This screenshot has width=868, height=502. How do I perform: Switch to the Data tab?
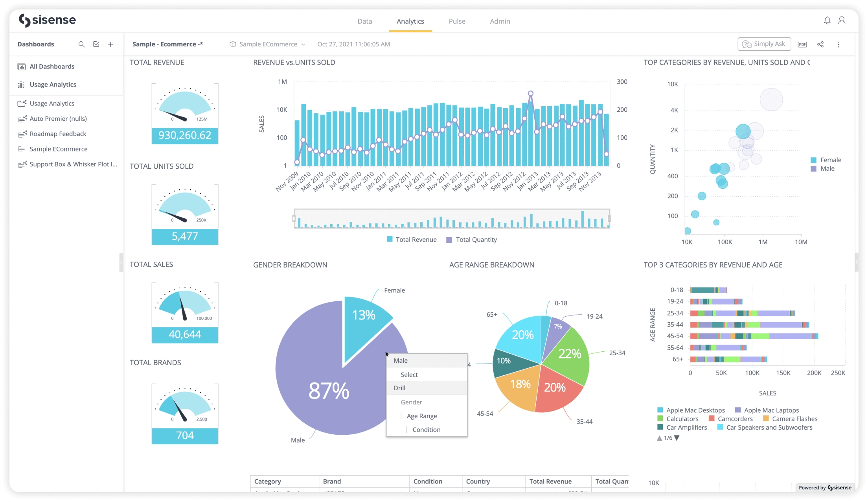(365, 21)
